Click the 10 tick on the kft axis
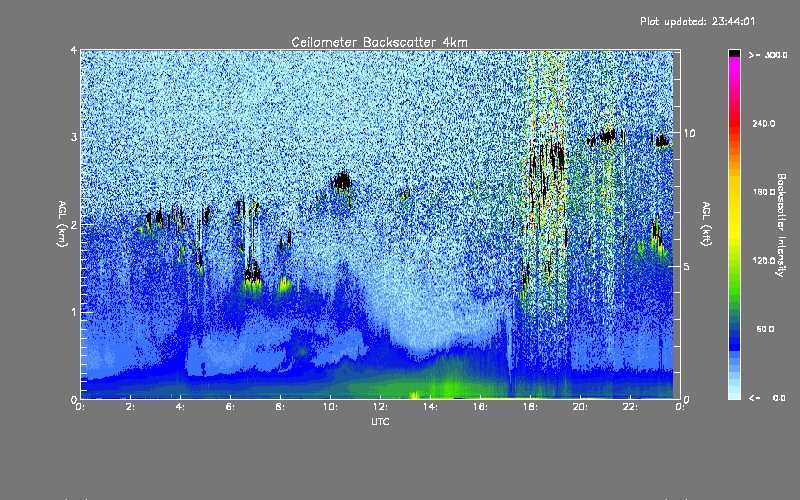The width and height of the screenshot is (800, 500). (689, 133)
